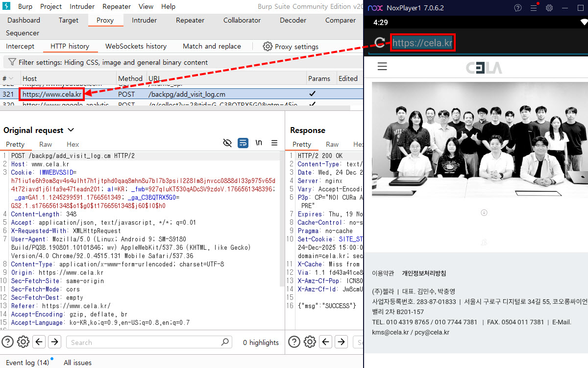This screenshot has width=588, height=368.
Task: Click the CELA logo
Action: 484,67
